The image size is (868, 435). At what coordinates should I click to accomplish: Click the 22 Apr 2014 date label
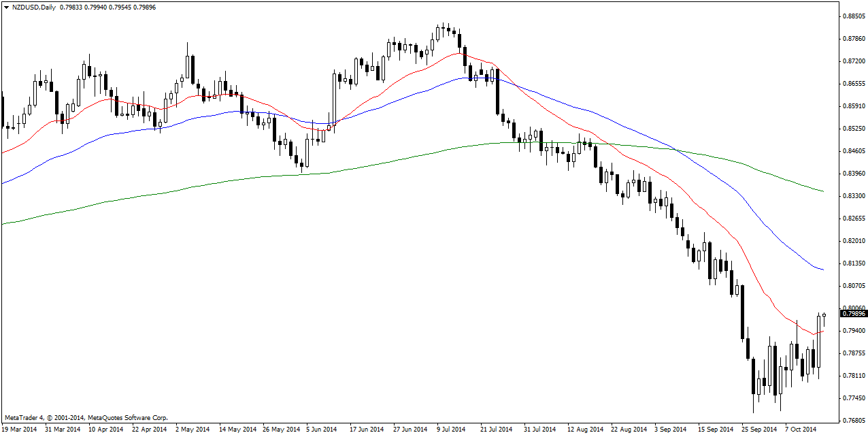[149, 430]
